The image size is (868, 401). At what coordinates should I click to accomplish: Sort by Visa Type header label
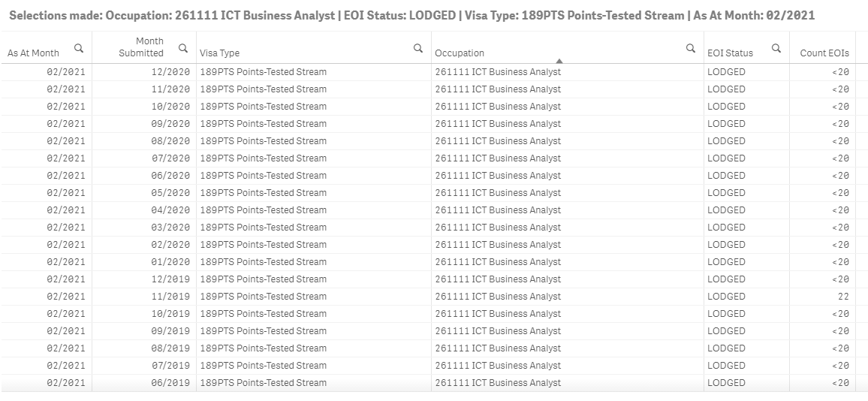(x=219, y=53)
